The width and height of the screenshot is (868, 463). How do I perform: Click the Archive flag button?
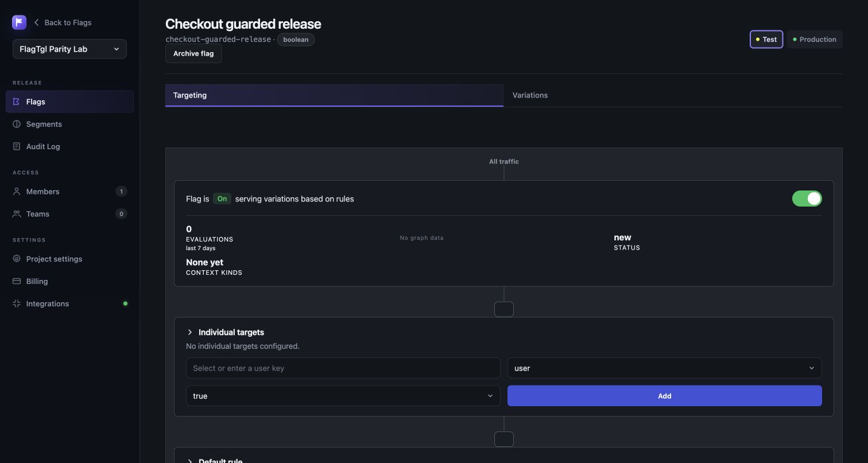coord(193,53)
